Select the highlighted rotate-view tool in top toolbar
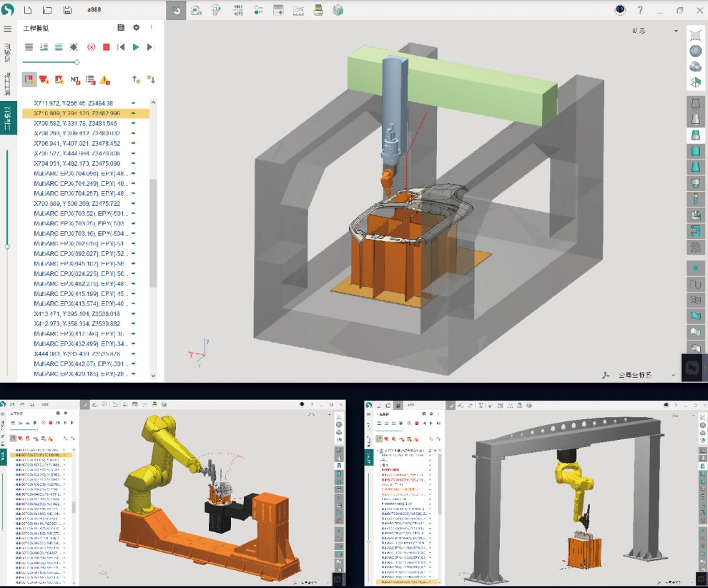This screenshot has width=708, height=588. [176, 9]
